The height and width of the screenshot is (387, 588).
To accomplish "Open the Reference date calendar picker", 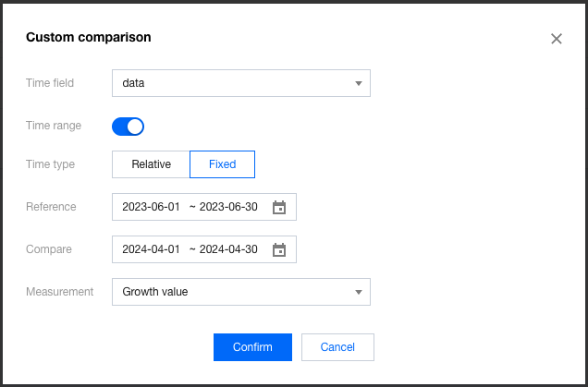I will [x=279, y=208].
